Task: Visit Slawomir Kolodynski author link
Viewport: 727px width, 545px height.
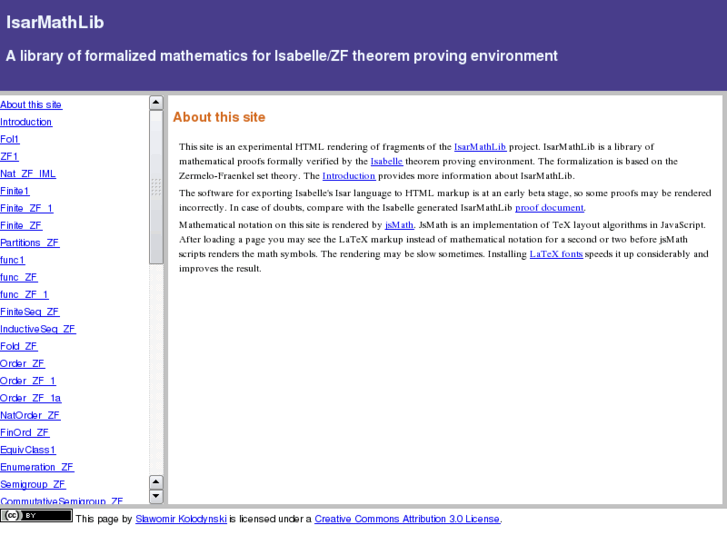Action: (181, 519)
